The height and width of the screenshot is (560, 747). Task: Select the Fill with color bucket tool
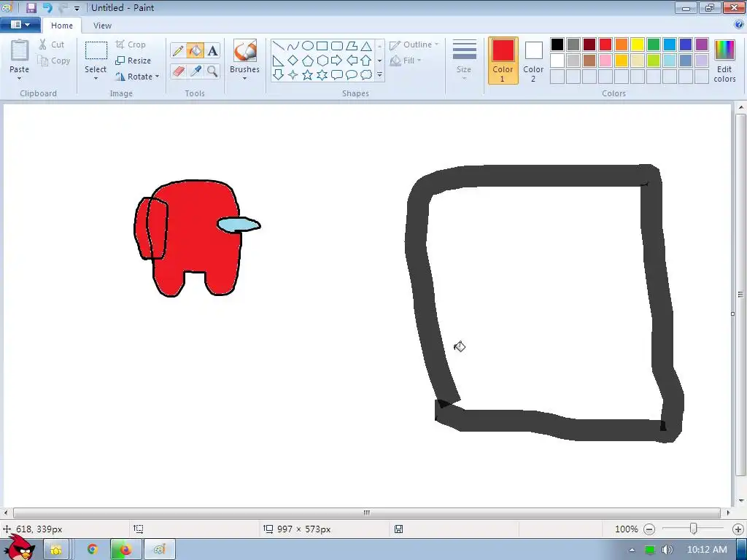196,50
